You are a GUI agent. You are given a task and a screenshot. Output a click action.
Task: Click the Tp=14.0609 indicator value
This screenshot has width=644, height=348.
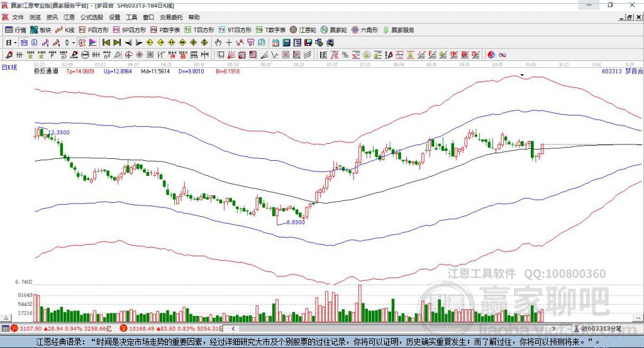(80, 71)
